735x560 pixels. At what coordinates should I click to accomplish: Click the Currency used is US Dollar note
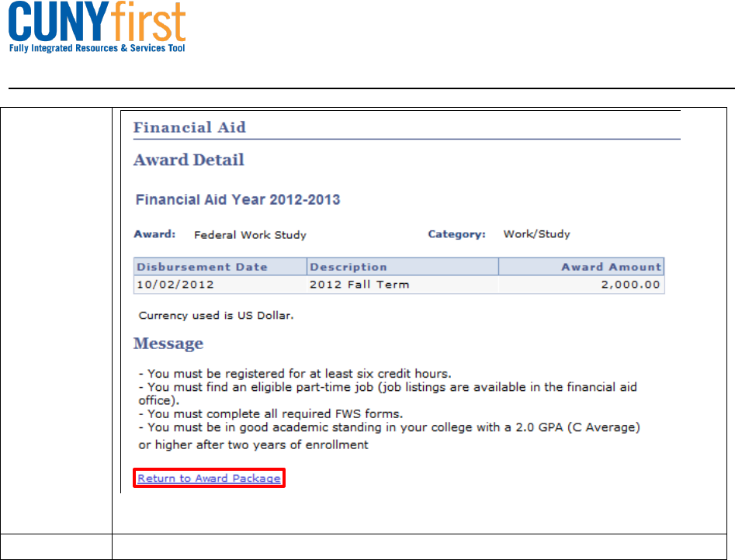tap(216, 316)
